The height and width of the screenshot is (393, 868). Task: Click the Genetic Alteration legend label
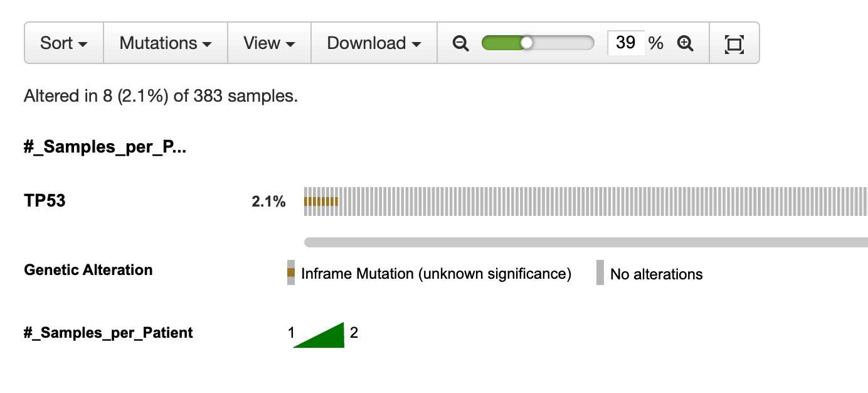coord(87,270)
